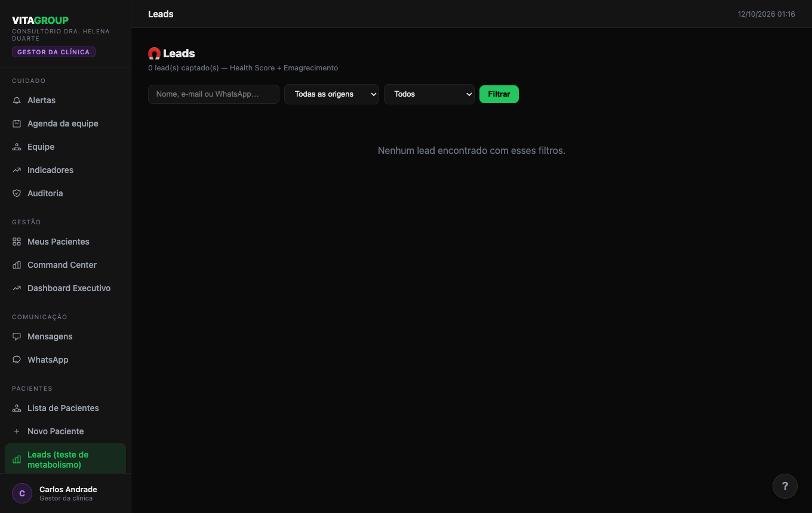Screen dimensions: 812x513
Task: Click the plus icon beside Novo Paciente
Action: [x=17, y=431]
